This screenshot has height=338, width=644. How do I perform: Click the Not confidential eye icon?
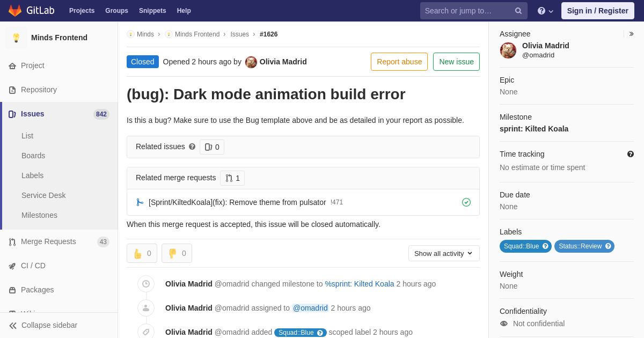[503, 324]
